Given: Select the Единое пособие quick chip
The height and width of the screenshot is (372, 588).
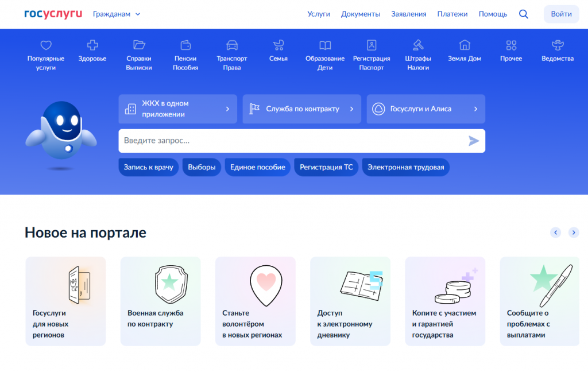Looking at the screenshot, I should click(x=258, y=167).
